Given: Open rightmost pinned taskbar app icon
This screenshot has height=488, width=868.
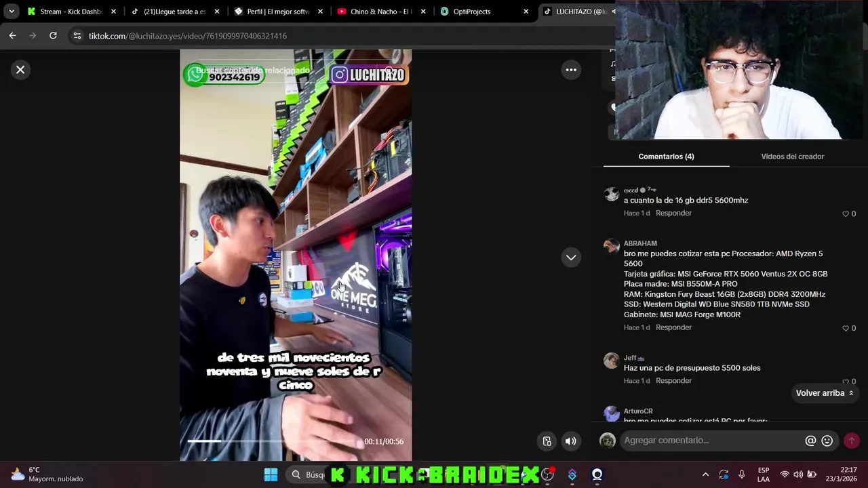Looking at the screenshot, I should point(597,474).
